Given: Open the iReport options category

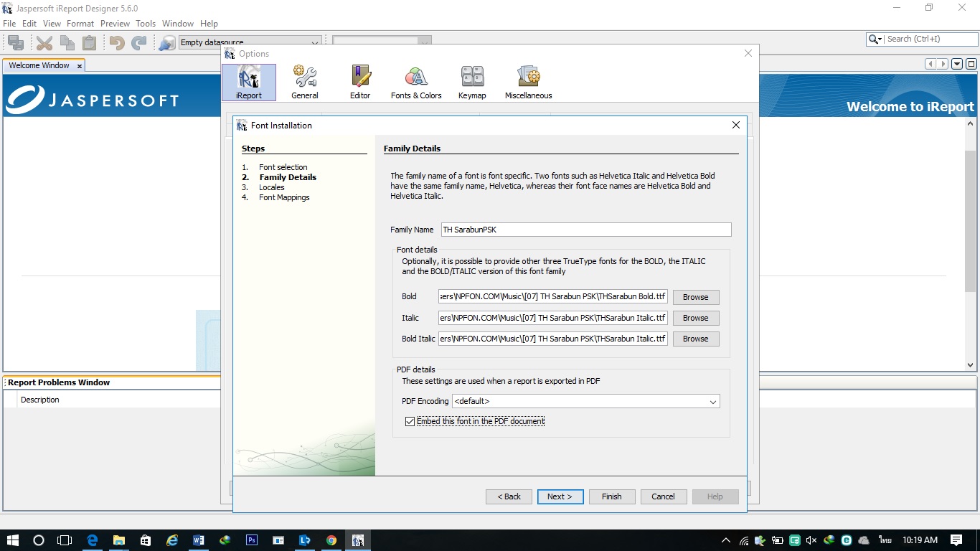Looking at the screenshot, I should coord(248,83).
